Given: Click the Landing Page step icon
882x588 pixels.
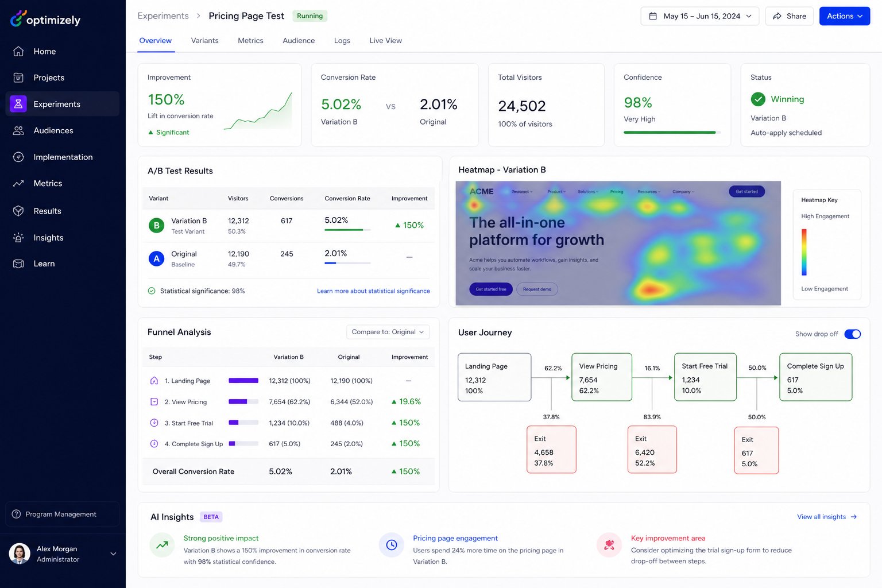Looking at the screenshot, I should 154,381.
